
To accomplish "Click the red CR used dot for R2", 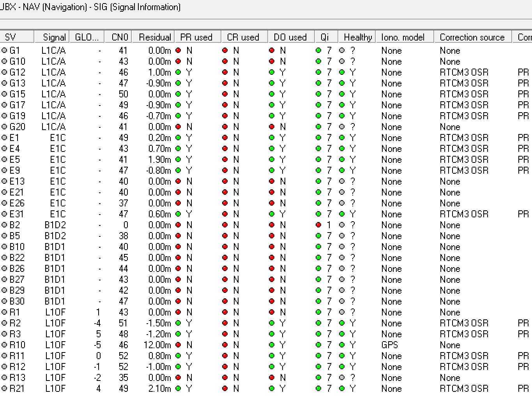I will (225, 323).
